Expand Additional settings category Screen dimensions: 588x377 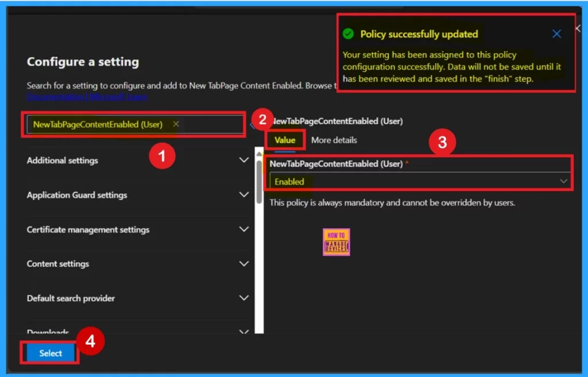(243, 160)
